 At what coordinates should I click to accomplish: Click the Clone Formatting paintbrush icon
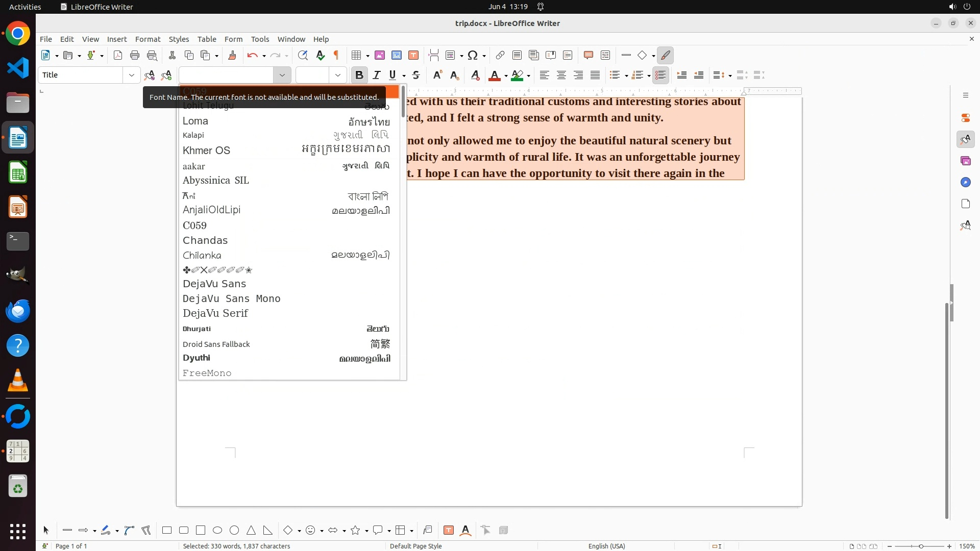click(x=232, y=55)
